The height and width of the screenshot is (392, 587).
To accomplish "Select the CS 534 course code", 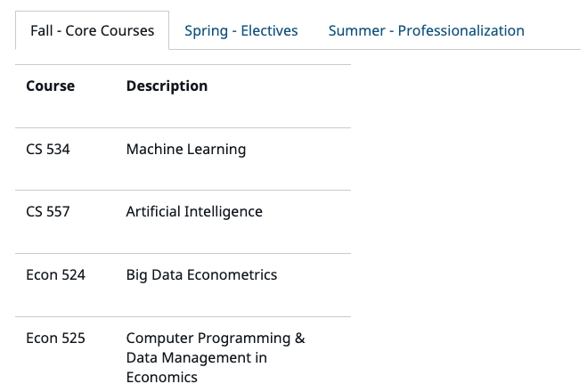I will point(48,150).
